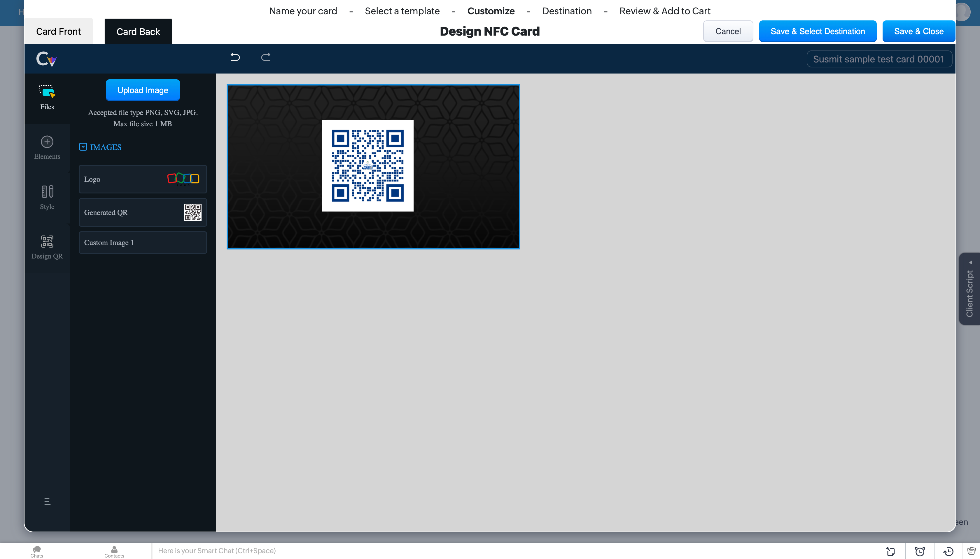Expand the Client Script side panel
This screenshot has width=980, height=559.
coord(969,289)
